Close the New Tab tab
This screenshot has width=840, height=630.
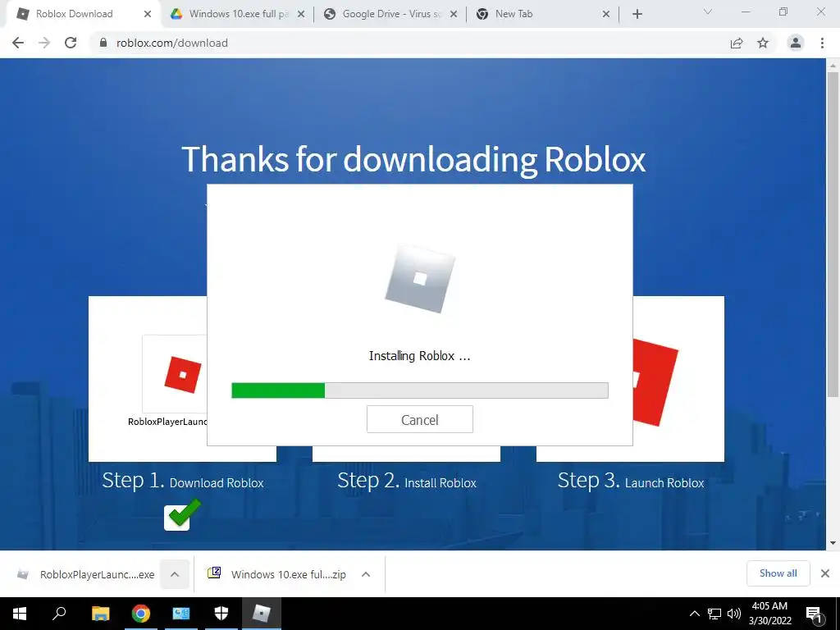(x=606, y=14)
